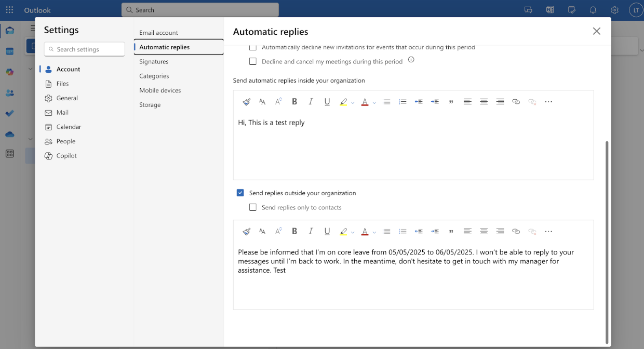Click the Search settings input field
The image size is (644, 349).
(85, 49)
